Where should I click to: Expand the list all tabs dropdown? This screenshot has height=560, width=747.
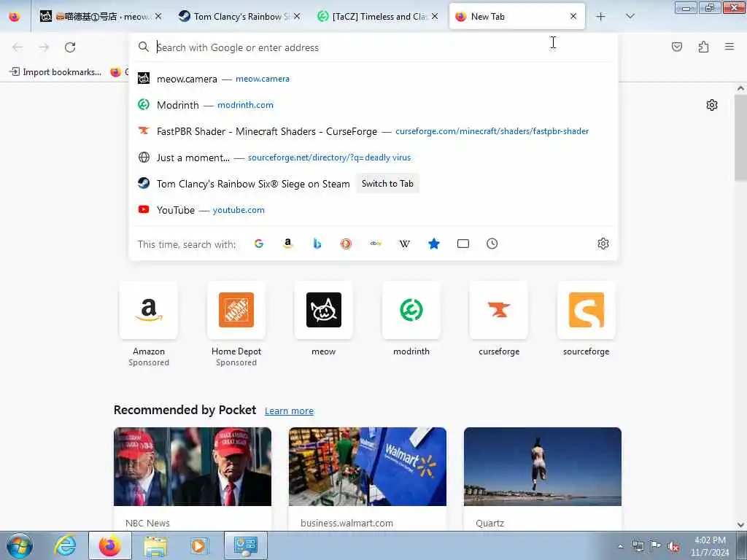pos(630,17)
